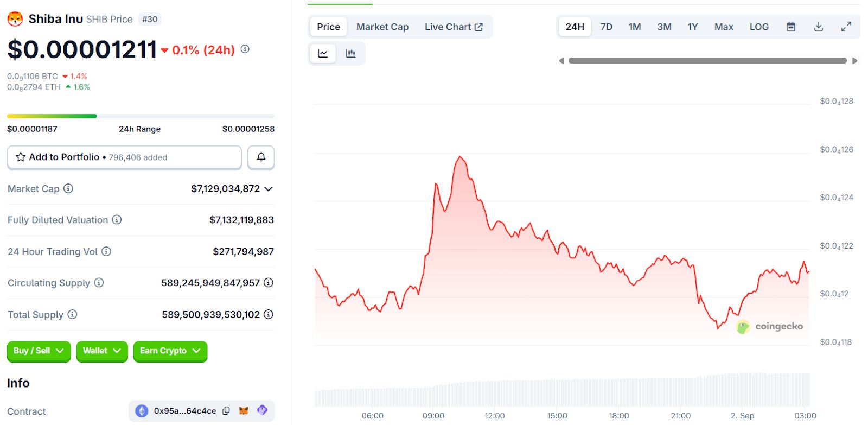Open the calendar date range picker

tap(791, 27)
